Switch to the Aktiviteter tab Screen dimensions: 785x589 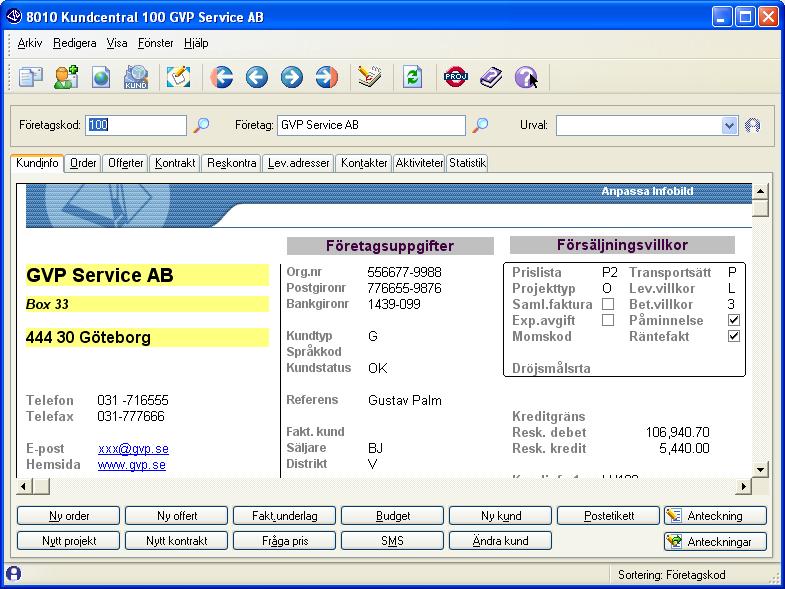pos(419,163)
